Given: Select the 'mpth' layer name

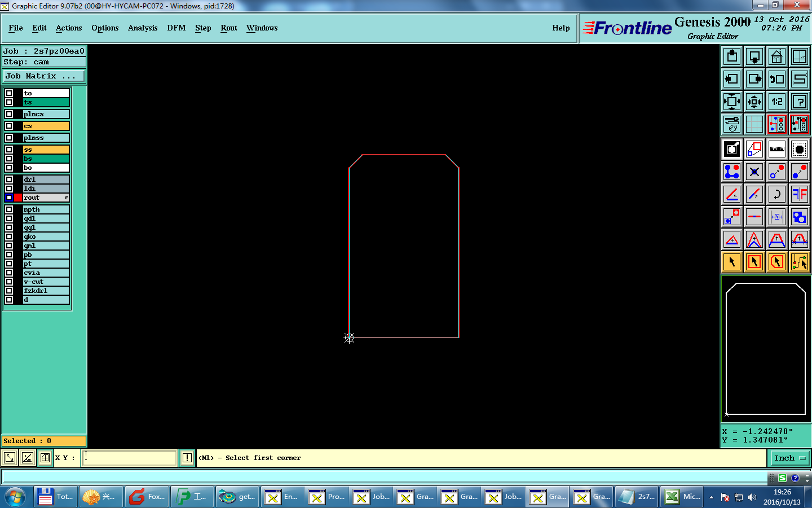Looking at the screenshot, I should [46, 209].
